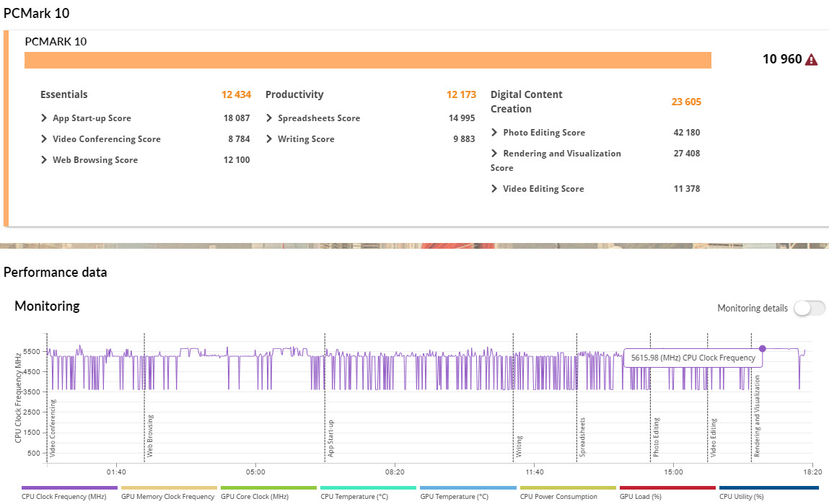Click the Performance data heading
This screenshot has width=829, height=504.
pyautogui.click(x=55, y=272)
